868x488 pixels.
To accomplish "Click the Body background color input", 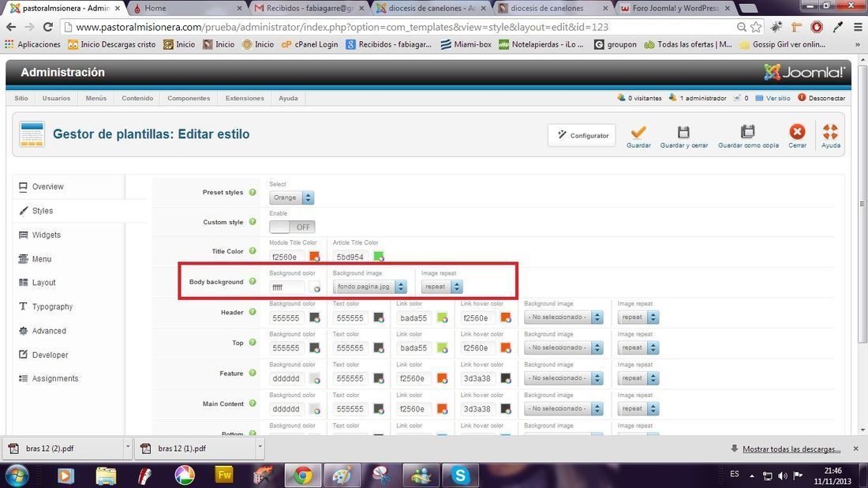I will coord(286,287).
